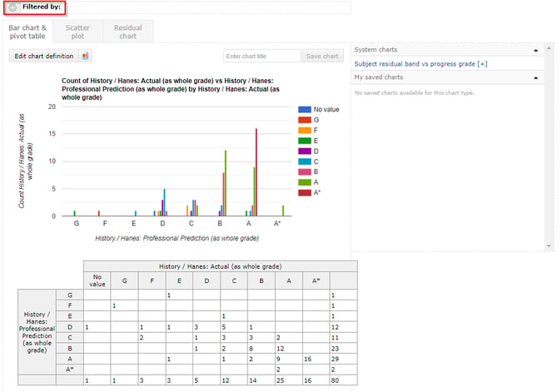The height and width of the screenshot is (392, 558).
Task: Collapse the System charts section arrow
Action: tap(536, 50)
